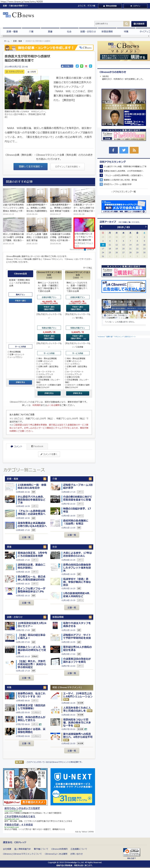The height and width of the screenshot is (868, 150).
Task: Open the 特集 navigation menu item
Action: point(126,31)
